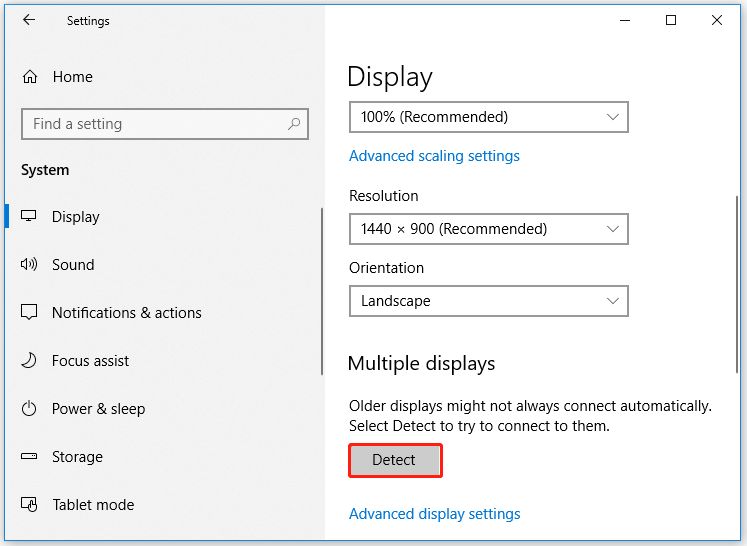
Task: Select Sound in the sidebar
Action: pyautogui.click(x=73, y=264)
